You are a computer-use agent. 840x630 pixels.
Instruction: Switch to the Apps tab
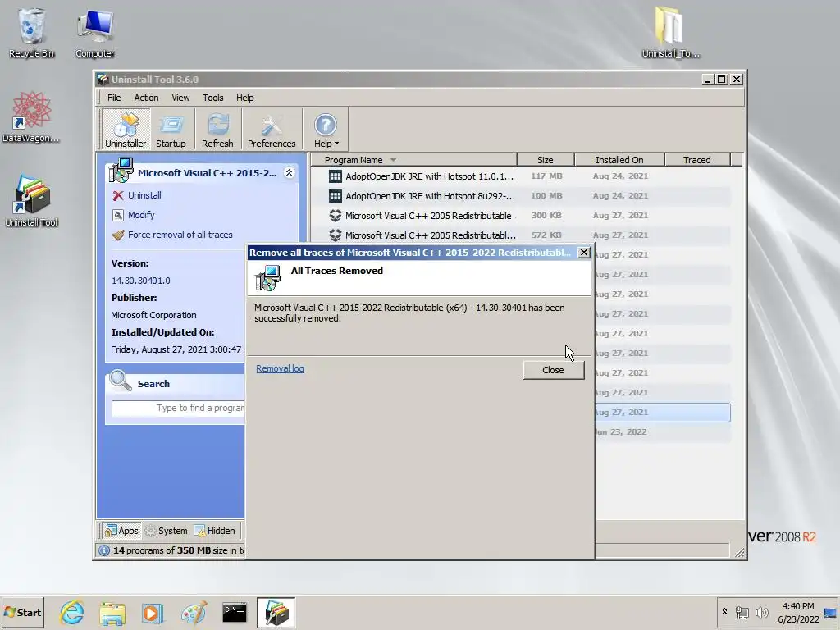(x=121, y=531)
